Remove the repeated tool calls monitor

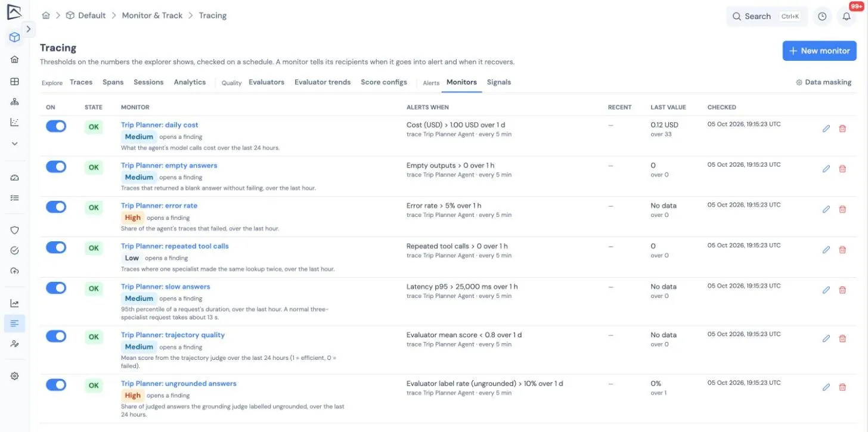(x=842, y=250)
